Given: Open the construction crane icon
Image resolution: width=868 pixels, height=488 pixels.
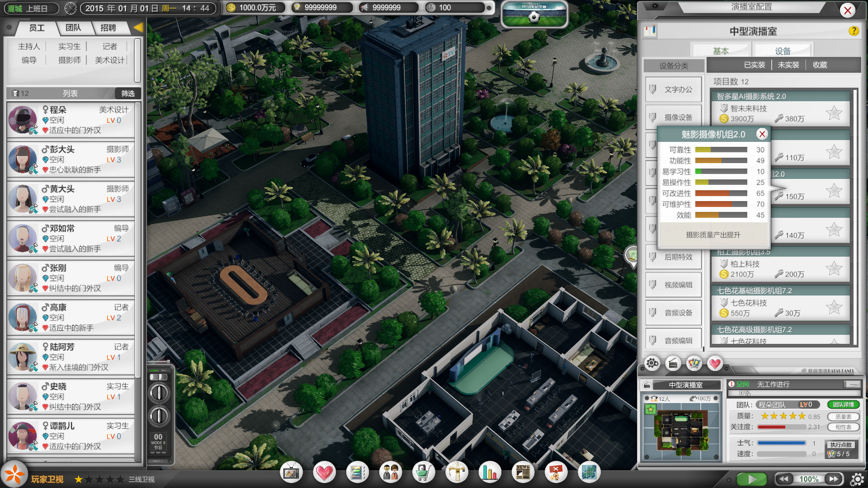Looking at the screenshot, I should pos(457,473).
